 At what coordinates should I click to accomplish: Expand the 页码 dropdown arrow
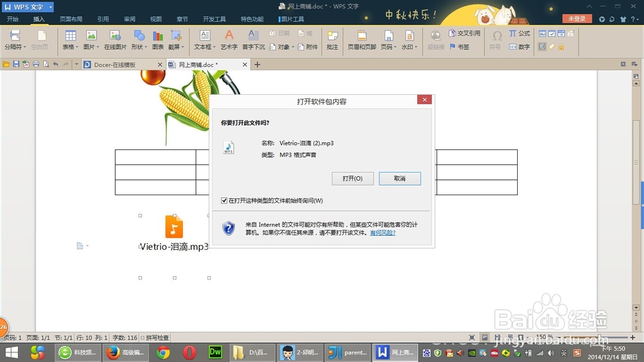[x=395, y=47]
